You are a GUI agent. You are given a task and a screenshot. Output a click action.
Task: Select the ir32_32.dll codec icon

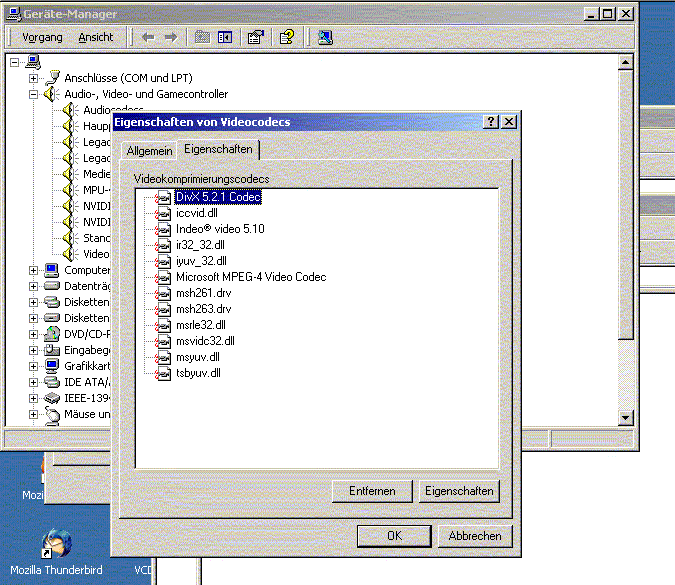163,245
